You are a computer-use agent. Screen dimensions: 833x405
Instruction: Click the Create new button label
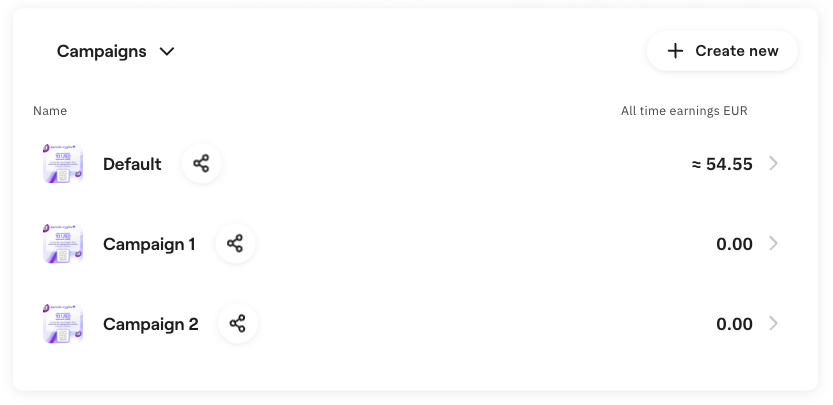pyautogui.click(x=737, y=51)
